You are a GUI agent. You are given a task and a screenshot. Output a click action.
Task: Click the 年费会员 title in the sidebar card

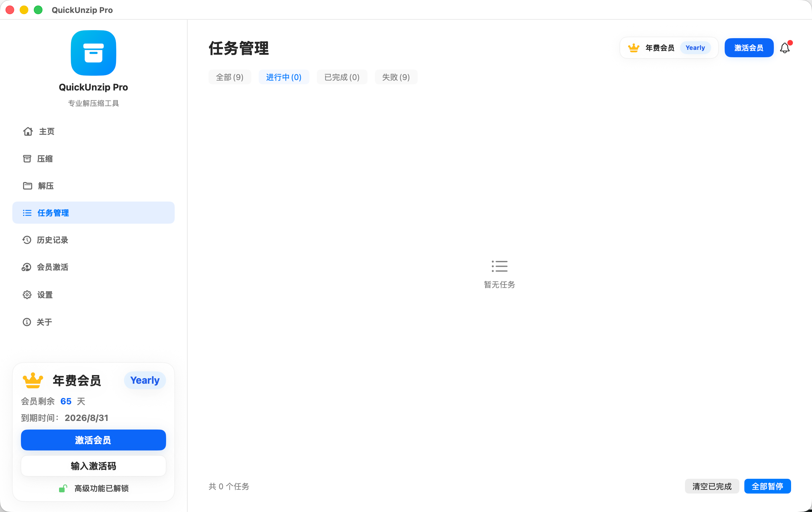[77, 380]
